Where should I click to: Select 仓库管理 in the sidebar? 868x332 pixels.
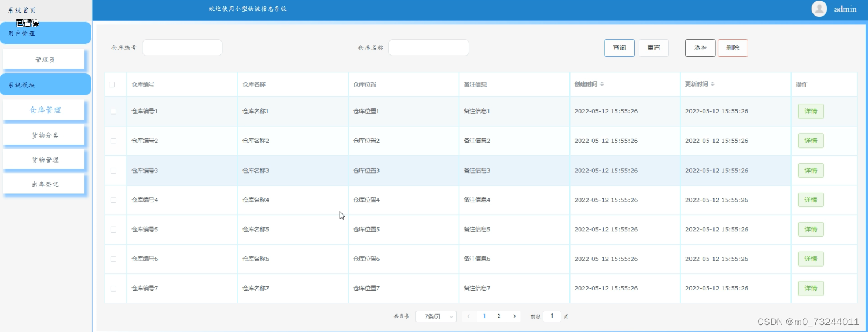point(44,110)
